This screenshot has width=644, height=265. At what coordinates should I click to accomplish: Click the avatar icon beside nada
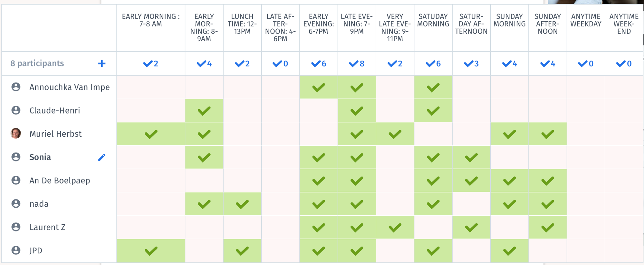16,203
